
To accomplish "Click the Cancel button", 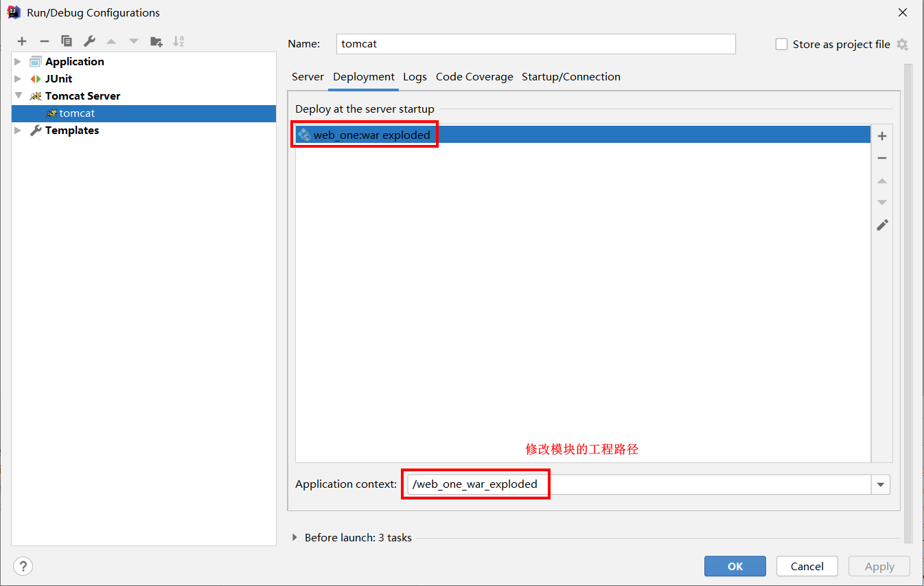I will click(807, 566).
